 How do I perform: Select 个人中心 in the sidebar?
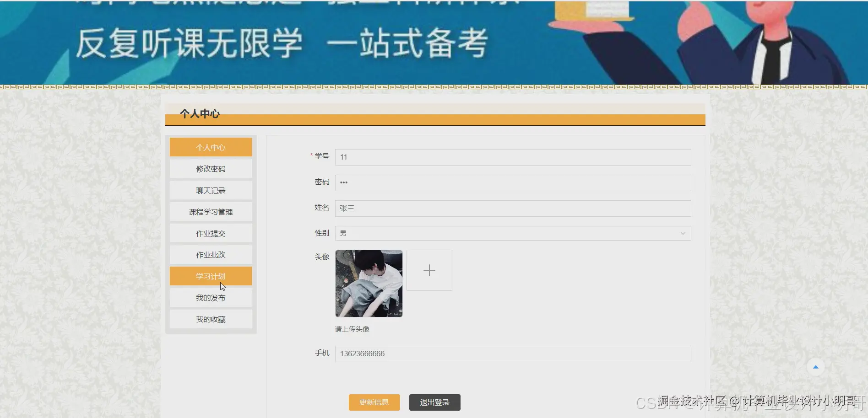coord(211,147)
